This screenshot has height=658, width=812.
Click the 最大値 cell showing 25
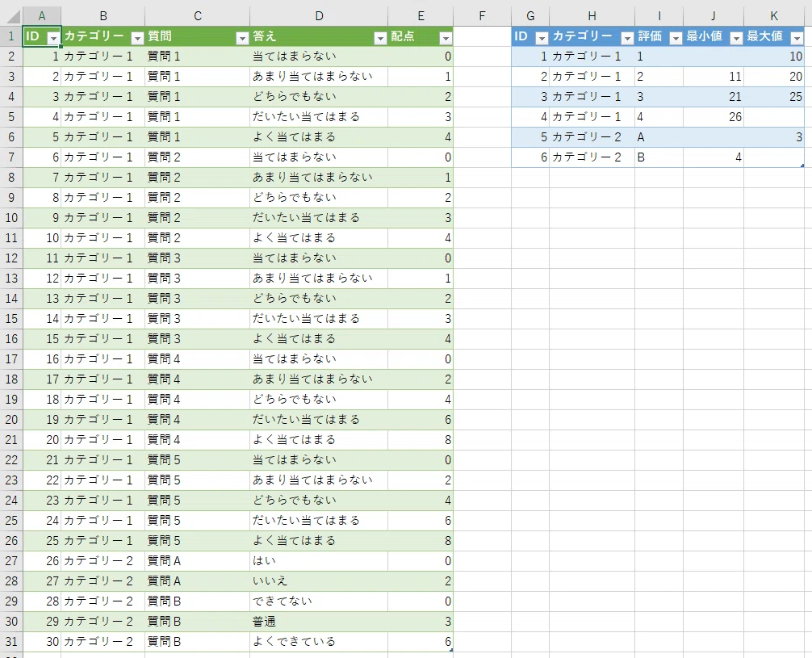click(774, 96)
